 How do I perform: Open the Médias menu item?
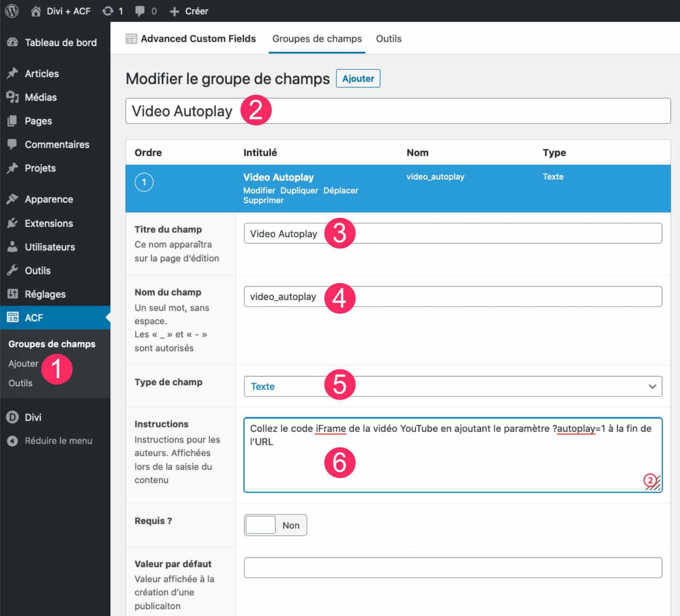coord(41,97)
